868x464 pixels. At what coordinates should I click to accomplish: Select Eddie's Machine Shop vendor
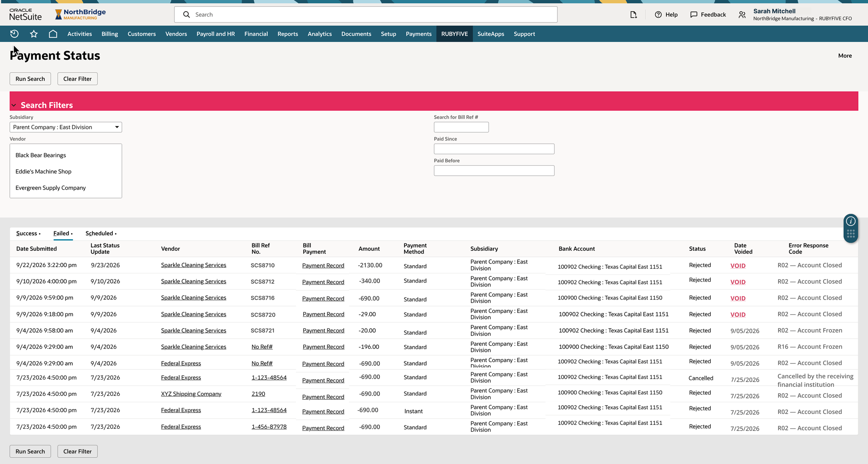[43, 172]
